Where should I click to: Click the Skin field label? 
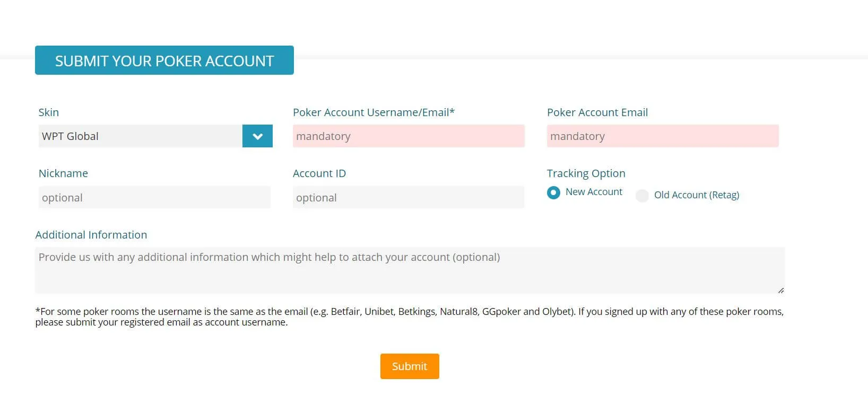49,112
